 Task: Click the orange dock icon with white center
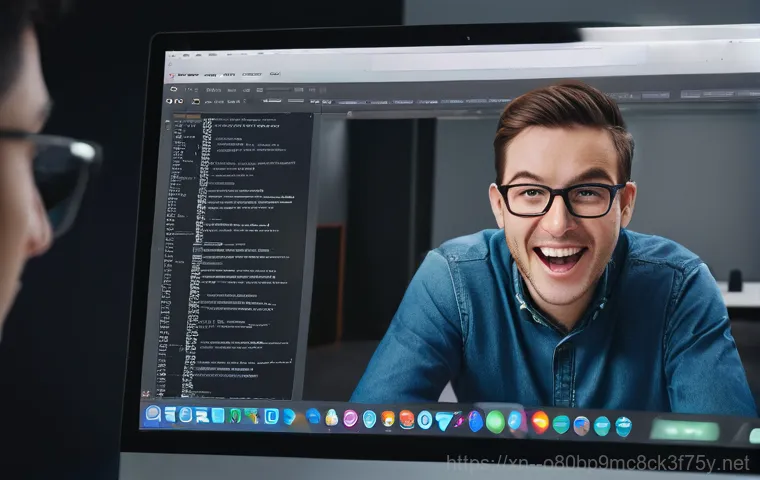pyautogui.click(x=388, y=418)
